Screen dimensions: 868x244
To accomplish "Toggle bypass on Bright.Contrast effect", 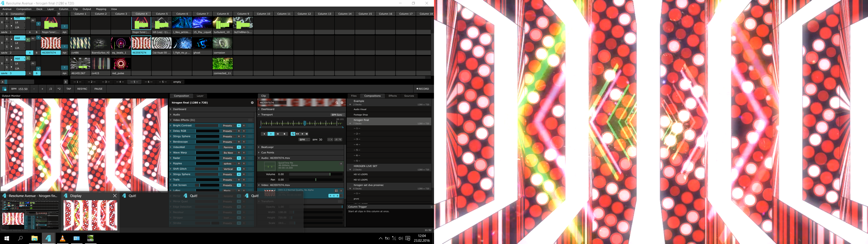I will [238, 126].
